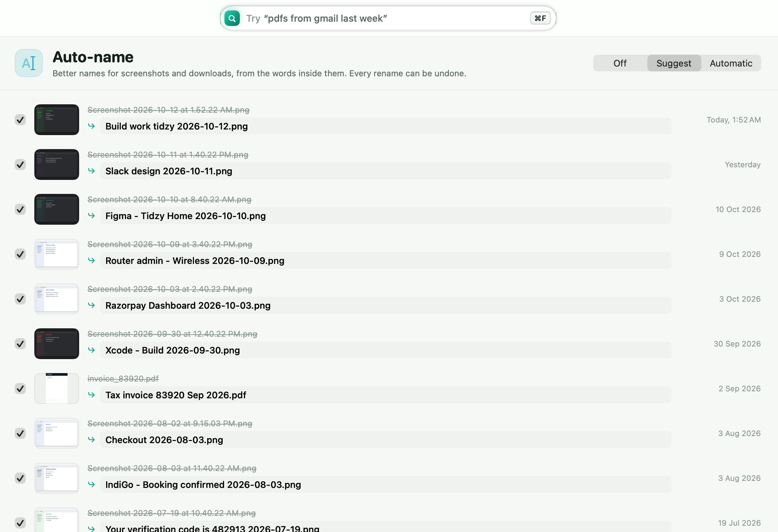Click the Auto-name AI icon

(x=29, y=63)
